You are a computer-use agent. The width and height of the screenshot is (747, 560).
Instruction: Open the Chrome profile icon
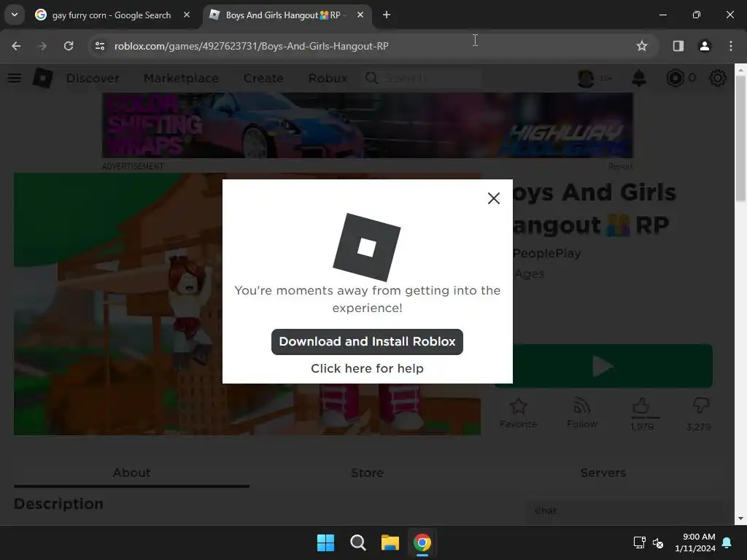pos(704,46)
